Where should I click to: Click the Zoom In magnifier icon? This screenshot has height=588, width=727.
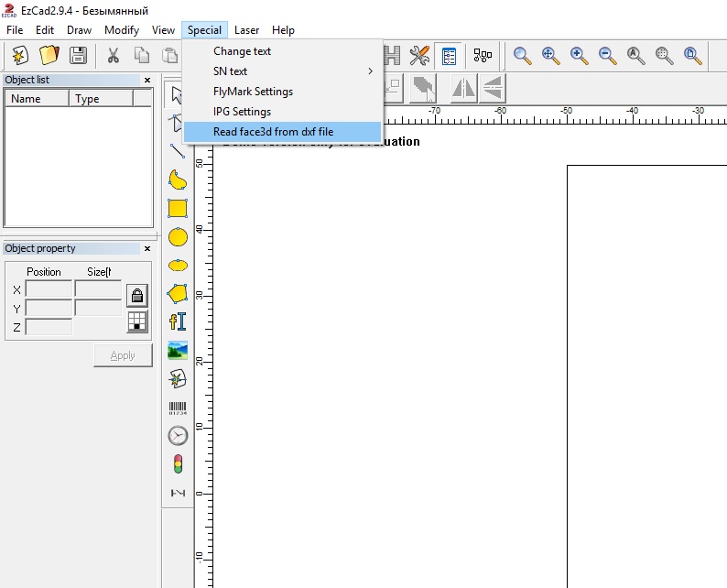(x=579, y=56)
